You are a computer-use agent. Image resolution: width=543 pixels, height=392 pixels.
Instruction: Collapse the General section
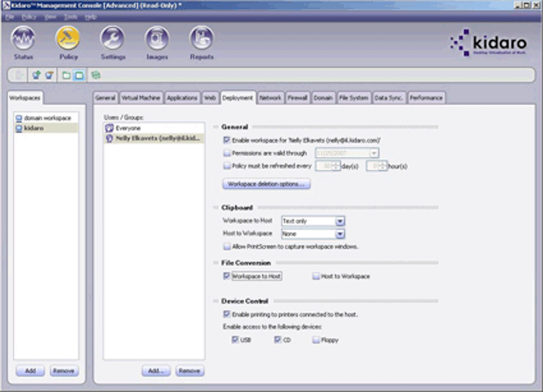click(x=216, y=127)
